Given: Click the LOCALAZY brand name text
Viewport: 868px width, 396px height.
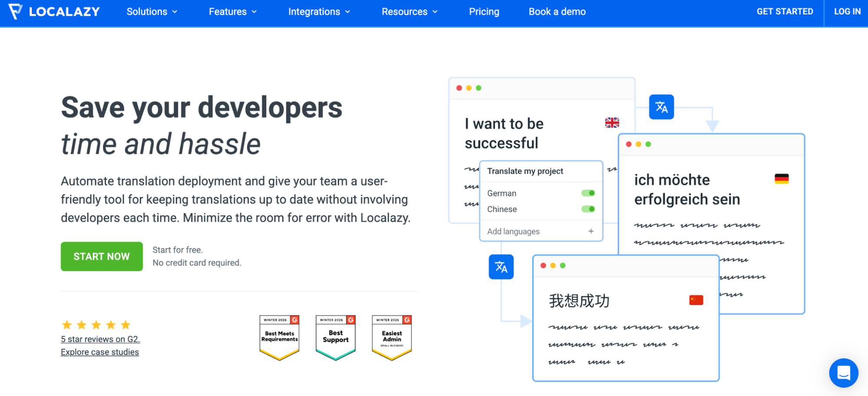Looking at the screenshot, I should [64, 12].
